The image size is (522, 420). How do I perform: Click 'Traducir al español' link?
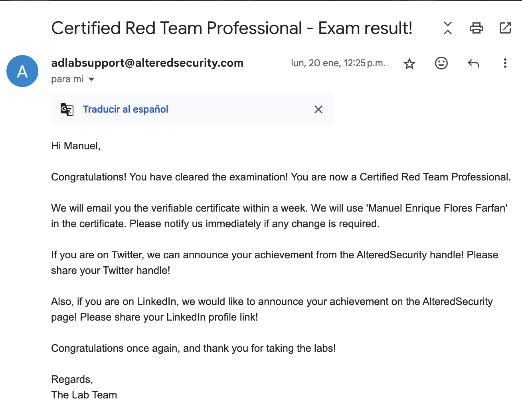125,109
